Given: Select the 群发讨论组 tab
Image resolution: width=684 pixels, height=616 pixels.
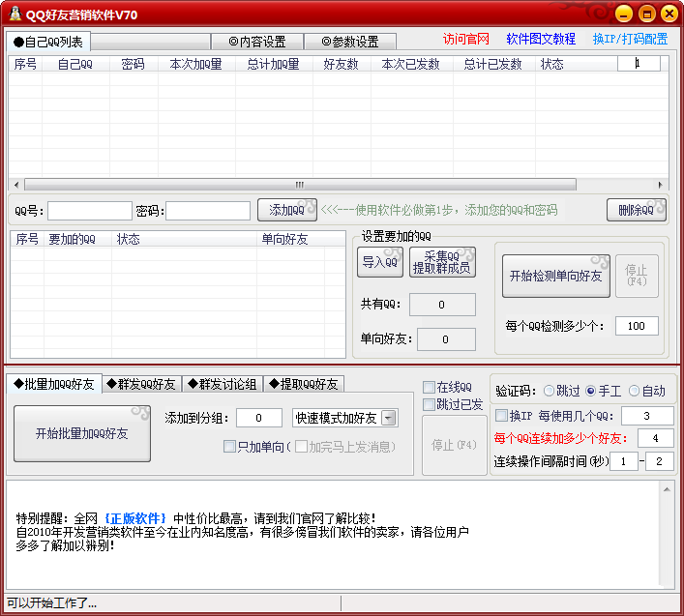Looking at the screenshot, I should (x=223, y=384).
